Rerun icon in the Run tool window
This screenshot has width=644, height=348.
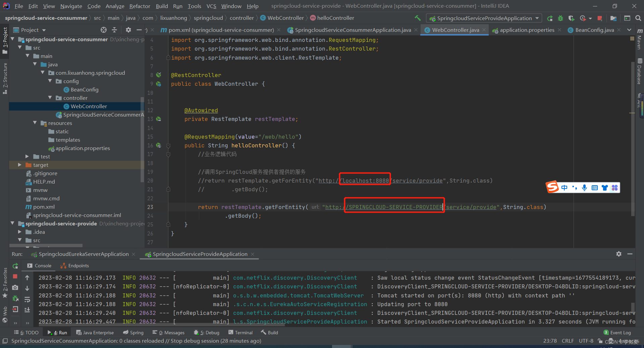15,266
